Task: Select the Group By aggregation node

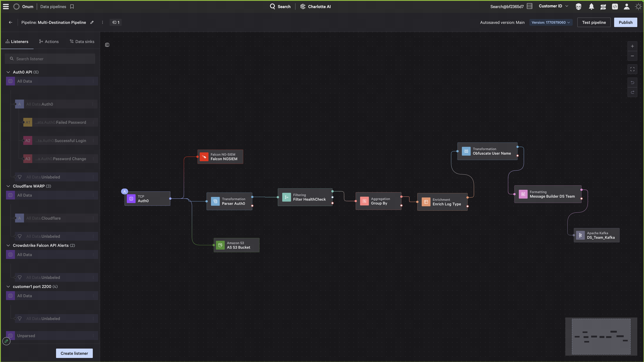Action: (x=379, y=201)
